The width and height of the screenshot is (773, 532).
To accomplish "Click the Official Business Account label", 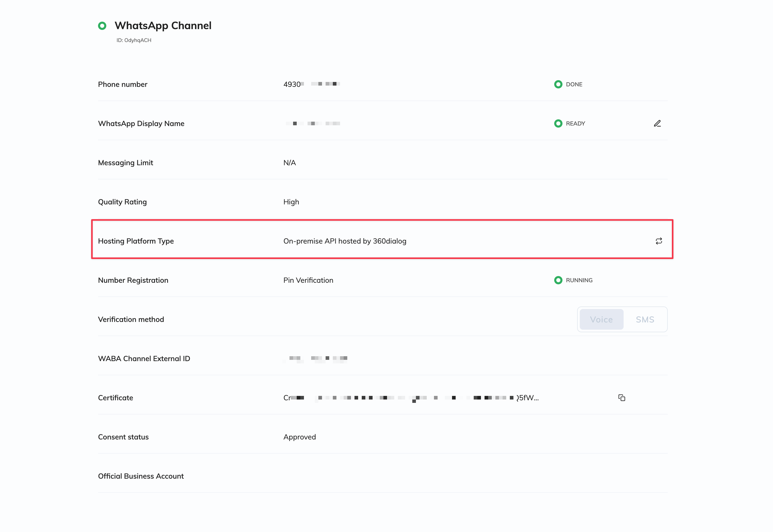I will pyautogui.click(x=141, y=476).
